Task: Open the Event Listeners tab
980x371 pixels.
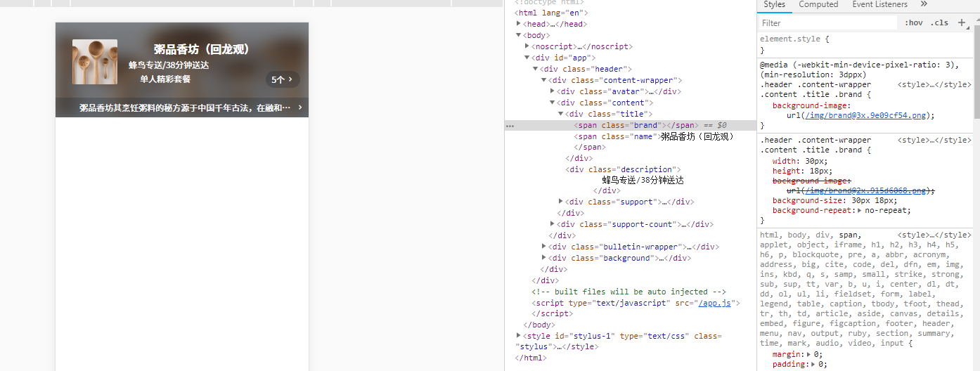Action: 879,4
